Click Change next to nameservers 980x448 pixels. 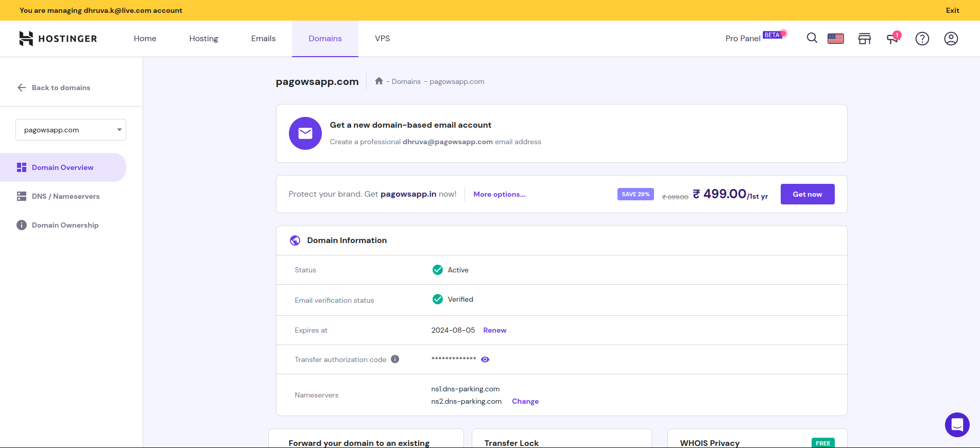525,401
